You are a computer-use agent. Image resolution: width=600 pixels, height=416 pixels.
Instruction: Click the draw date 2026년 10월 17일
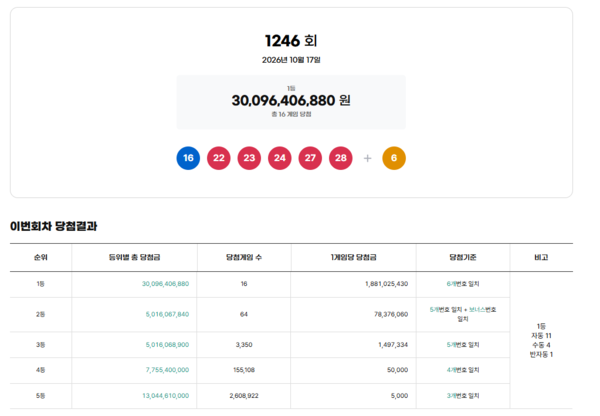point(291,60)
